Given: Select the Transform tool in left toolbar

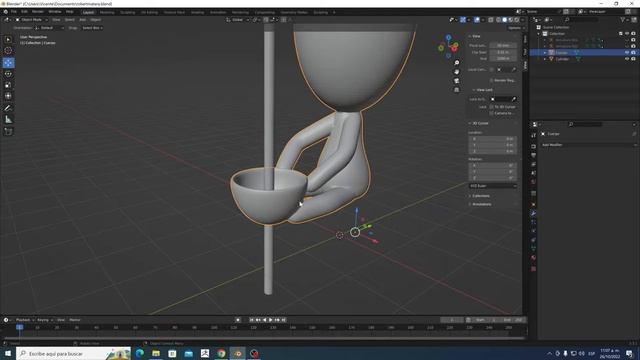Looking at the screenshot, I should point(8,96).
